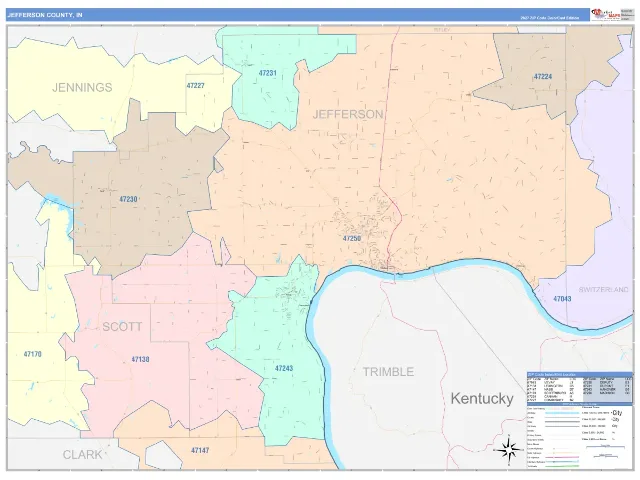
Task: Click the ZIP code edition subtitle in the header
Action: click(x=549, y=18)
